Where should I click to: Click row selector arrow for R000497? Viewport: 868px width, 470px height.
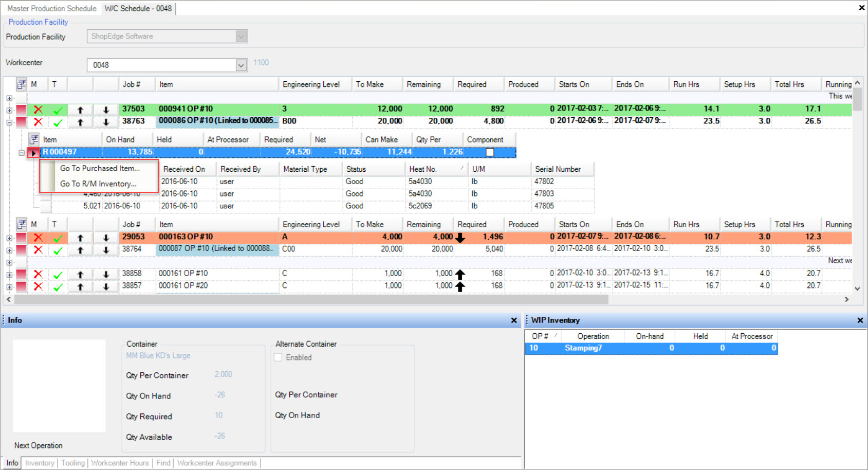[x=33, y=153]
